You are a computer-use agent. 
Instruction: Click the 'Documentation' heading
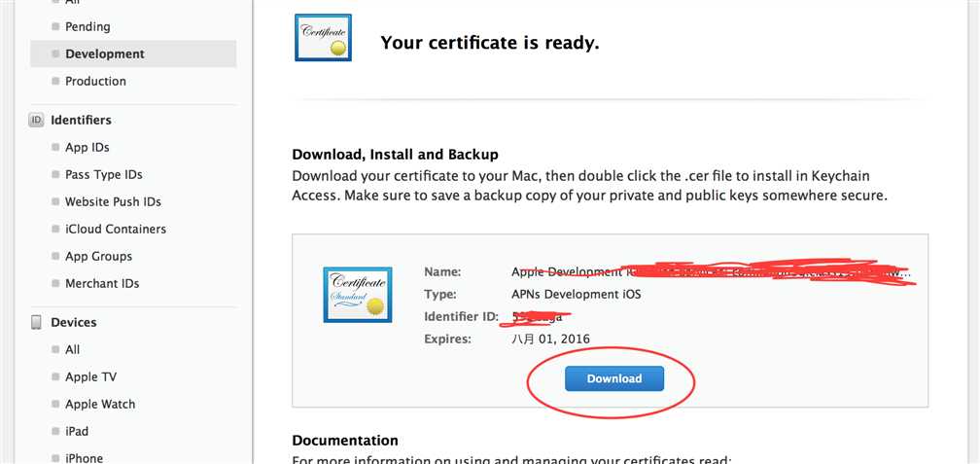click(x=345, y=441)
